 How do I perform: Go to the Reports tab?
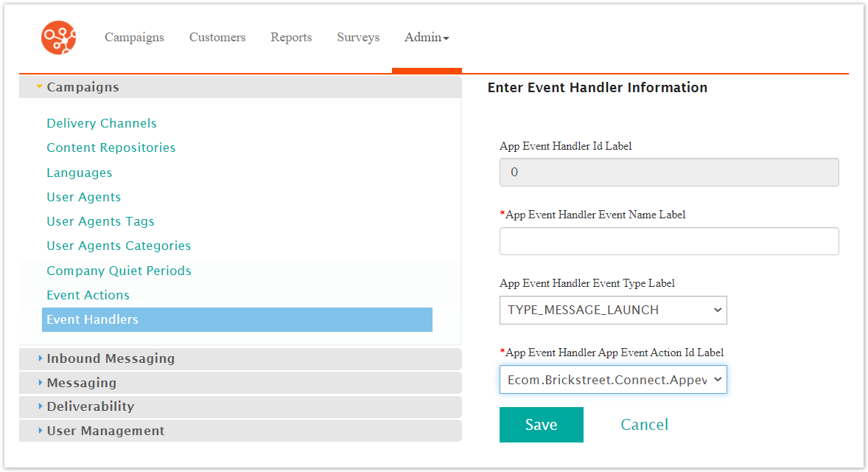tap(291, 37)
